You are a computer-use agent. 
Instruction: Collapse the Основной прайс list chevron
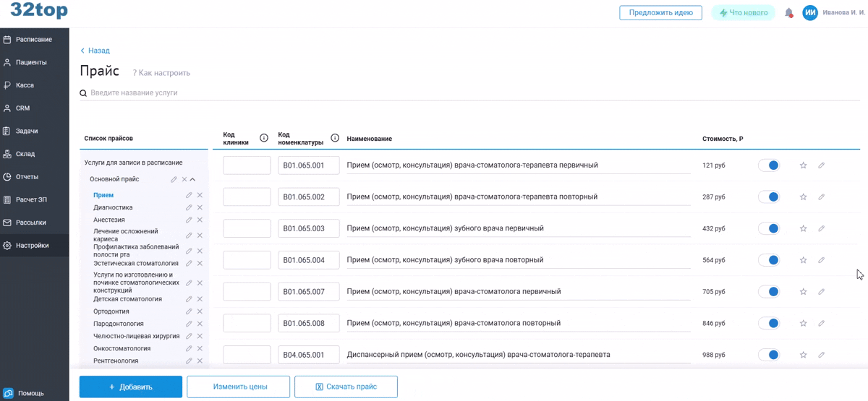tap(193, 179)
